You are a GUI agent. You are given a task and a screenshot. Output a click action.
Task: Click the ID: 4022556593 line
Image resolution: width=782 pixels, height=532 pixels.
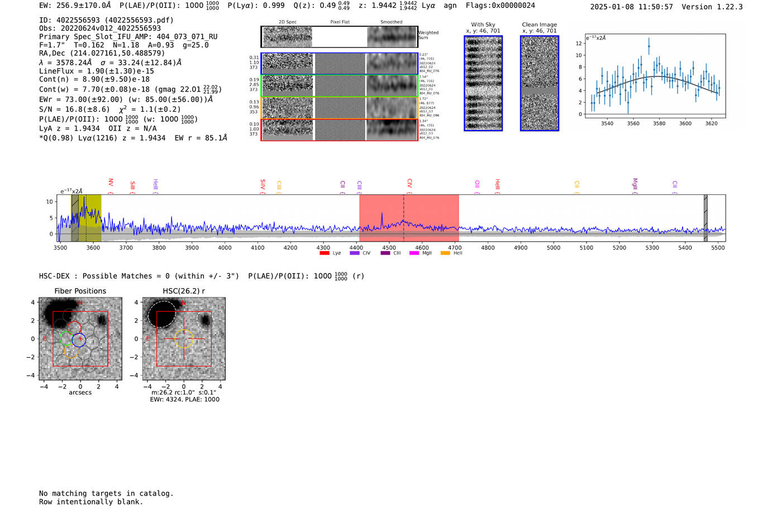click(106, 20)
